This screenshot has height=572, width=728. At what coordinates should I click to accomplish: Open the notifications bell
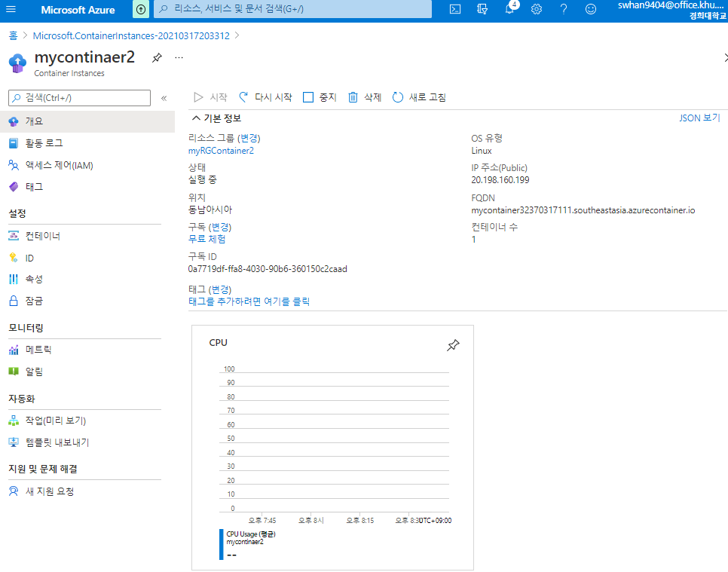(x=509, y=9)
